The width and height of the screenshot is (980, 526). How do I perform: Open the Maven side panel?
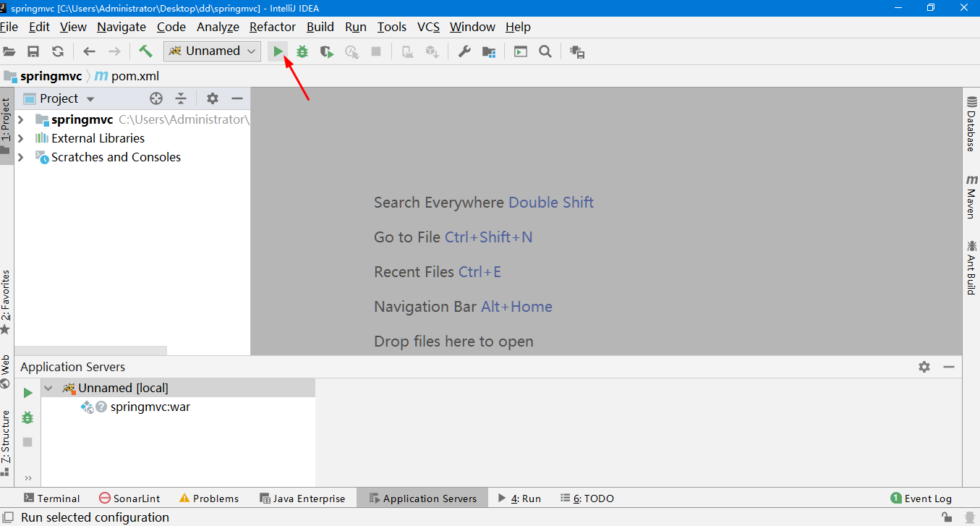click(971, 197)
